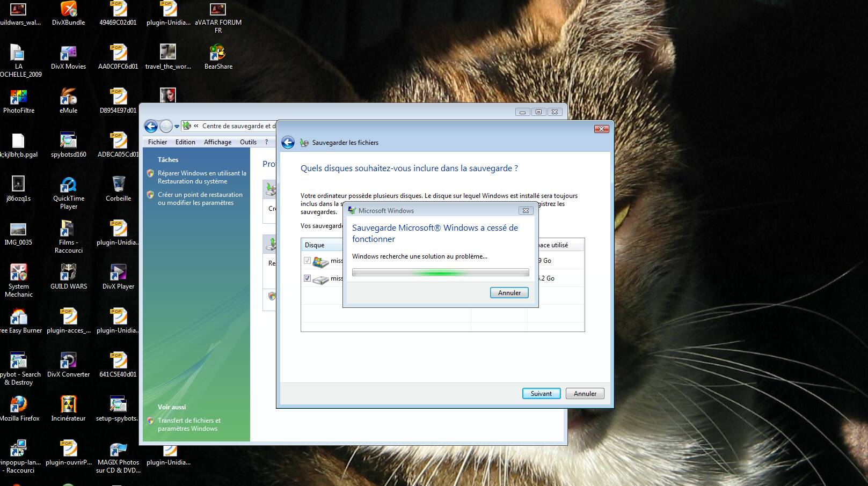Select the QuickTime Player desktop icon
Screen dimensions: 868x486
(x=68, y=185)
